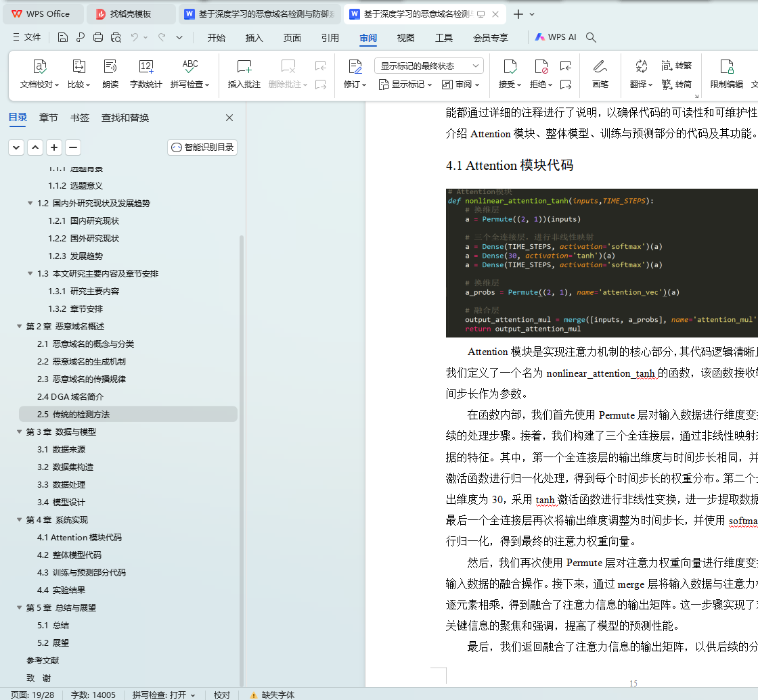
Task: Click the Save icon in the quick toolbar
Action: click(62, 37)
